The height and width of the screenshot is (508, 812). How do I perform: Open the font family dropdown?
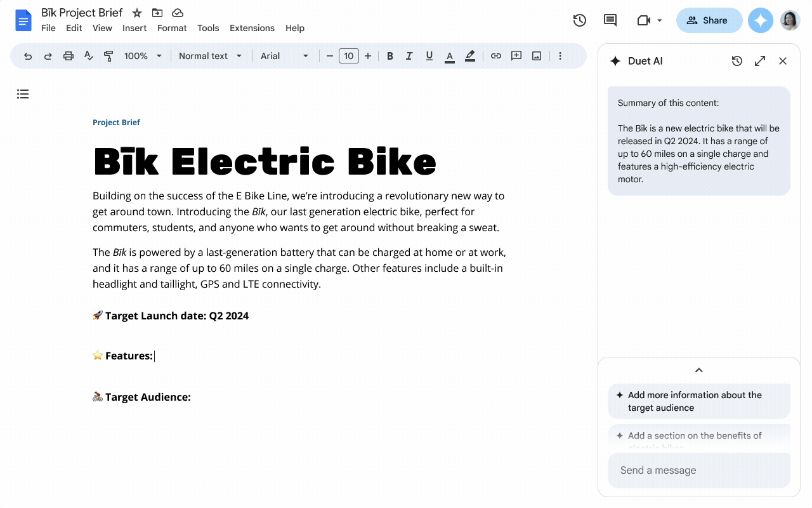click(285, 56)
